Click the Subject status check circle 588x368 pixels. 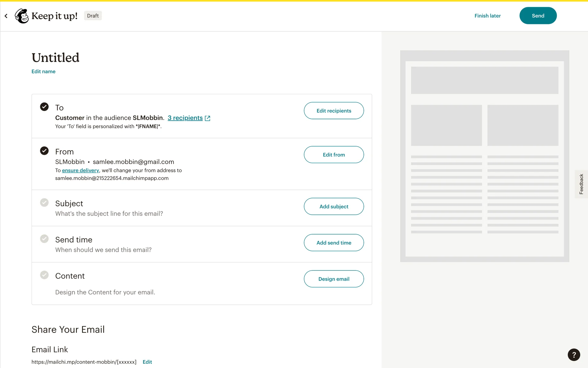44,202
